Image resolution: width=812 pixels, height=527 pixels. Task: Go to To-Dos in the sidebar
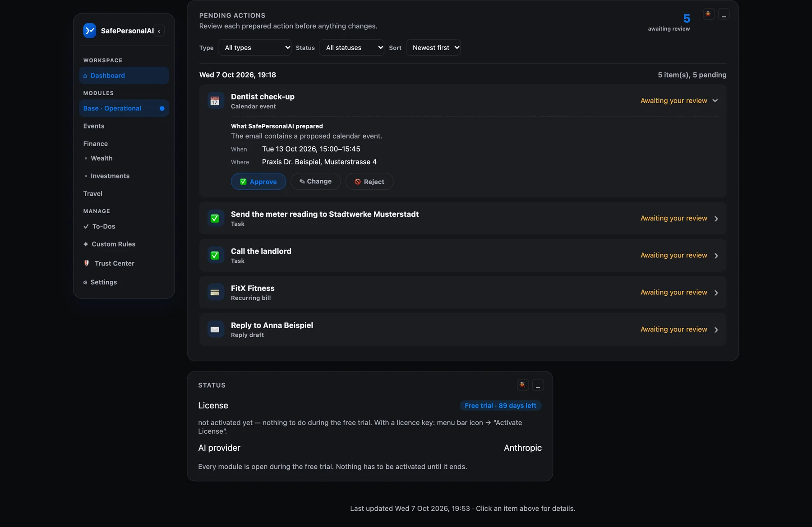[124, 226]
